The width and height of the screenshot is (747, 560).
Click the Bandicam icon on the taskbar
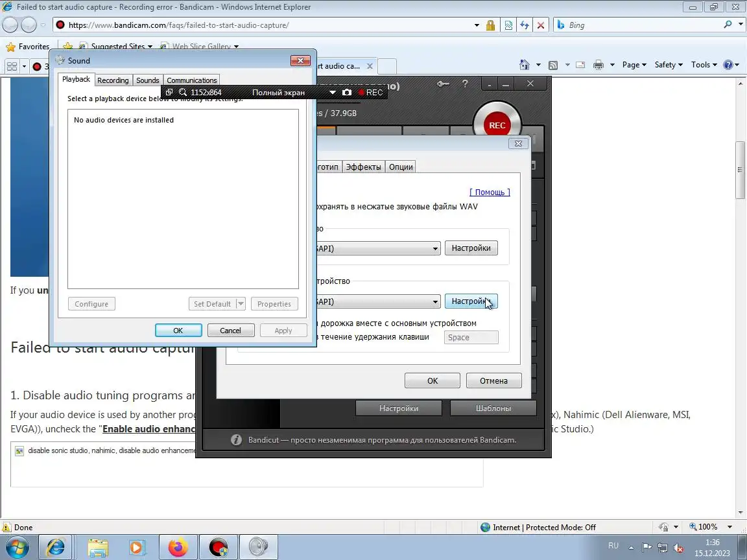(218, 547)
